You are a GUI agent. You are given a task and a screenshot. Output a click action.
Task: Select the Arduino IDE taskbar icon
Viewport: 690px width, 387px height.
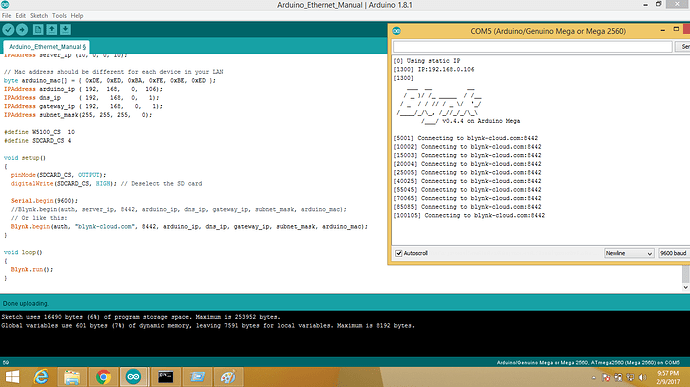tap(133, 377)
